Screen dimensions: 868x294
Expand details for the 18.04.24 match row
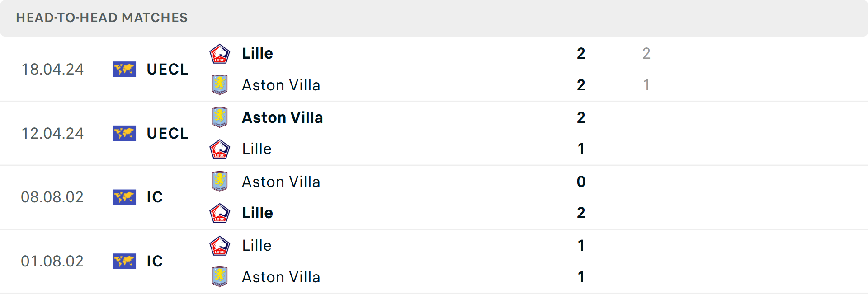click(x=434, y=69)
